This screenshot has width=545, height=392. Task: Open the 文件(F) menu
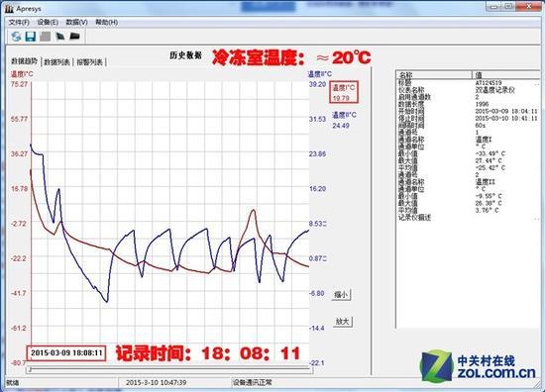point(19,22)
